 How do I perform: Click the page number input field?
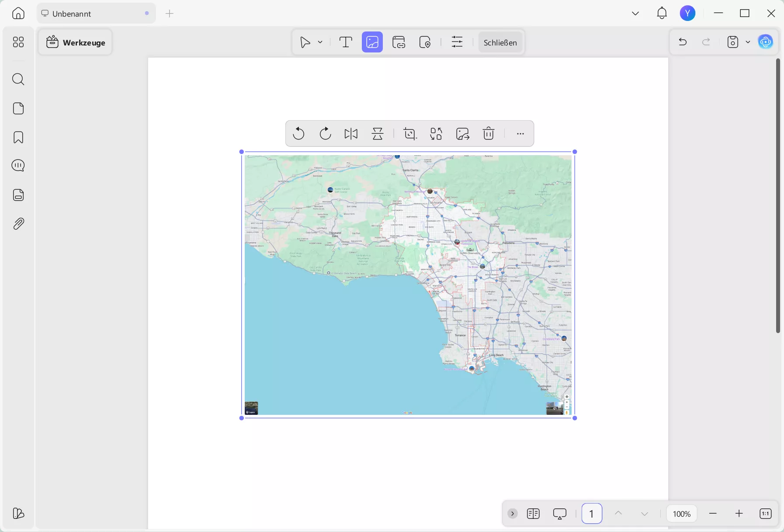(x=592, y=514)
